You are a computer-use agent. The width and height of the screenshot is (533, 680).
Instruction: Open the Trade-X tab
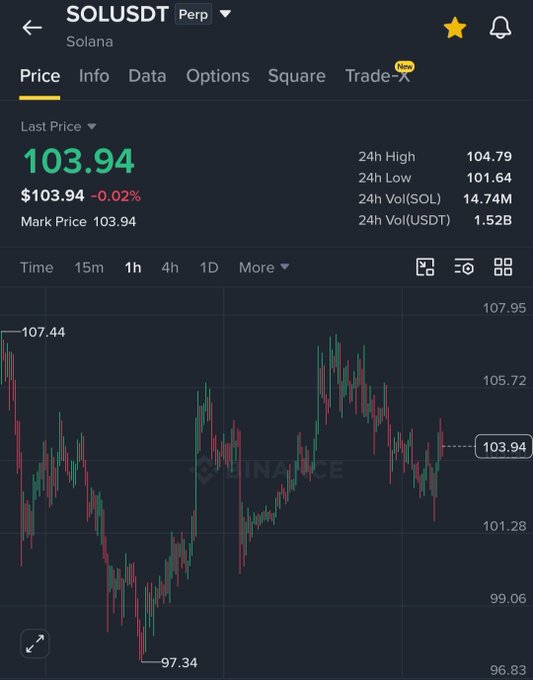coord(377,76)
